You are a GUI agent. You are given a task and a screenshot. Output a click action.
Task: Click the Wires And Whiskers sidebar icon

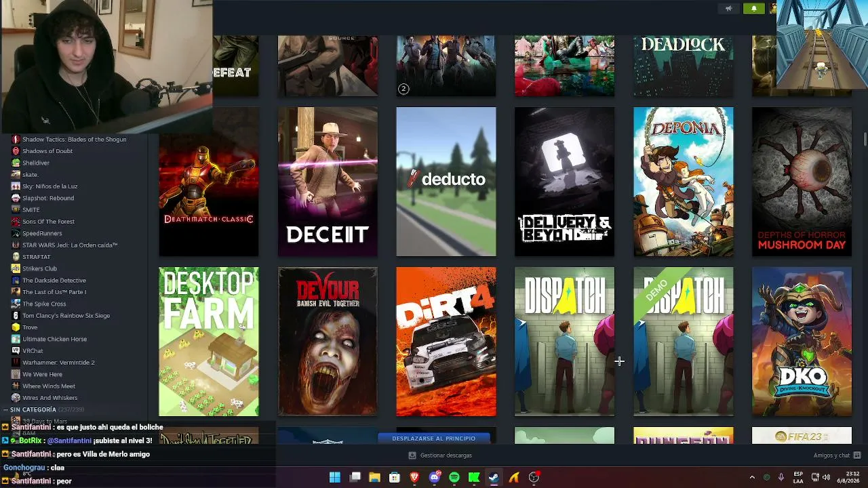(16, 398)
